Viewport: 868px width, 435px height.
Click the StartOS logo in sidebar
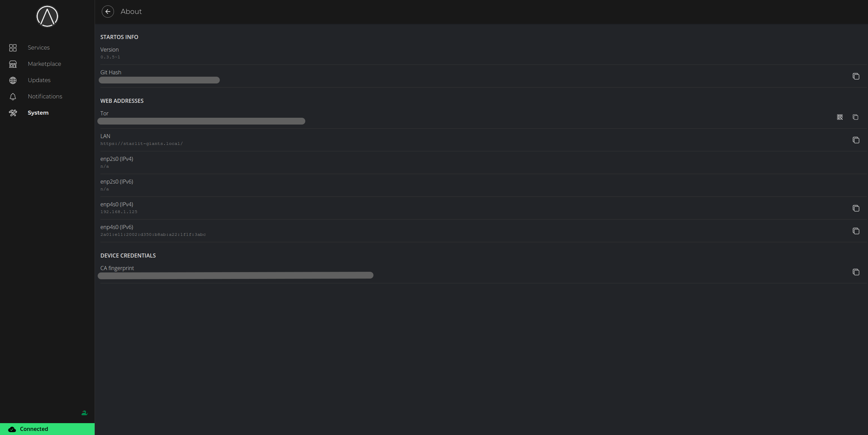point(47,16)
